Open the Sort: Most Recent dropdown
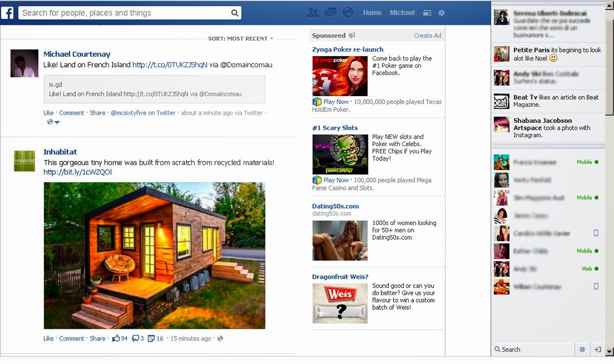614x364 pixels. tap(240, 39)
